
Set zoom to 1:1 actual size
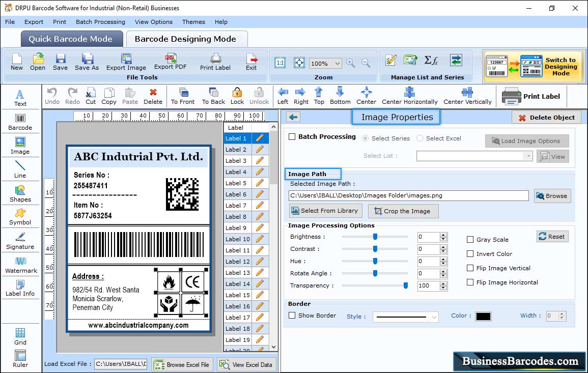[x=280, y=63]
